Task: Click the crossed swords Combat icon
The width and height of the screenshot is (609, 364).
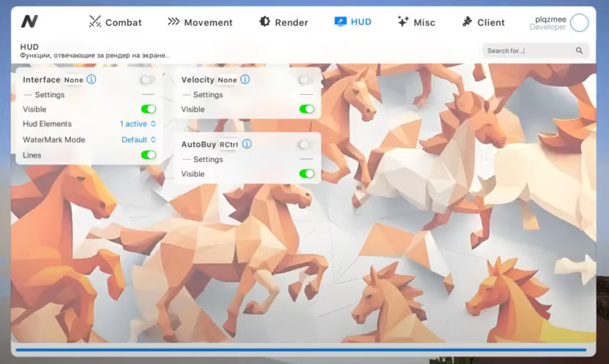Action: (x=95, y=22)
